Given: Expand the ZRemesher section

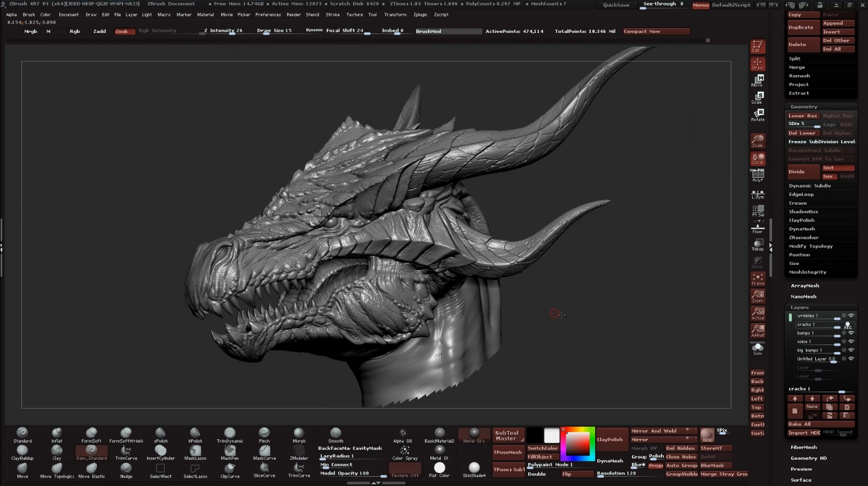Looking at the screenshot, I should point(803,238).
